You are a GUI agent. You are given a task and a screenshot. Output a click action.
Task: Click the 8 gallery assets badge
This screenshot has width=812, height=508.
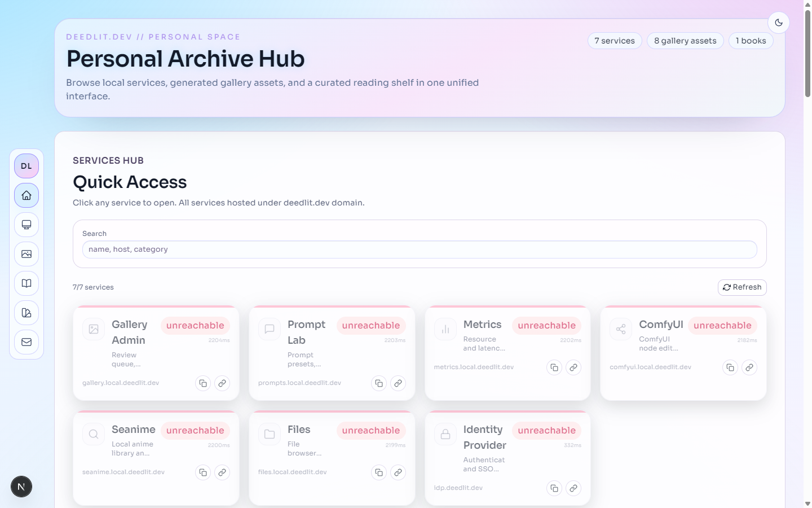coord(685,41)
